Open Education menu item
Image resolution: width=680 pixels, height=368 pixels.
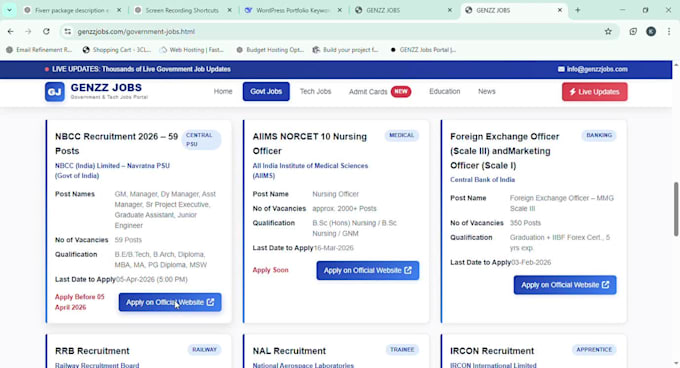pyautogui.click(x=445, y=91)
